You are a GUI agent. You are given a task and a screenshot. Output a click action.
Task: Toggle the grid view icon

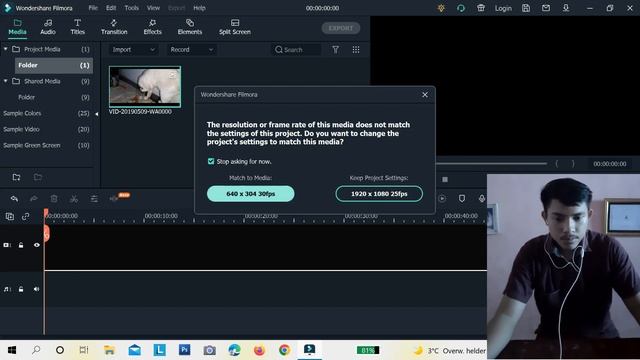click(x=356, y=49)
